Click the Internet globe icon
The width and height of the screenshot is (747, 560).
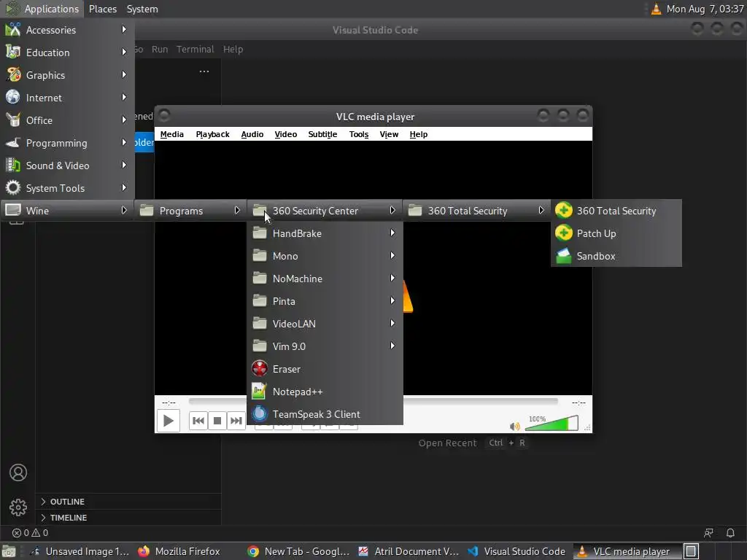coord(13,98)
